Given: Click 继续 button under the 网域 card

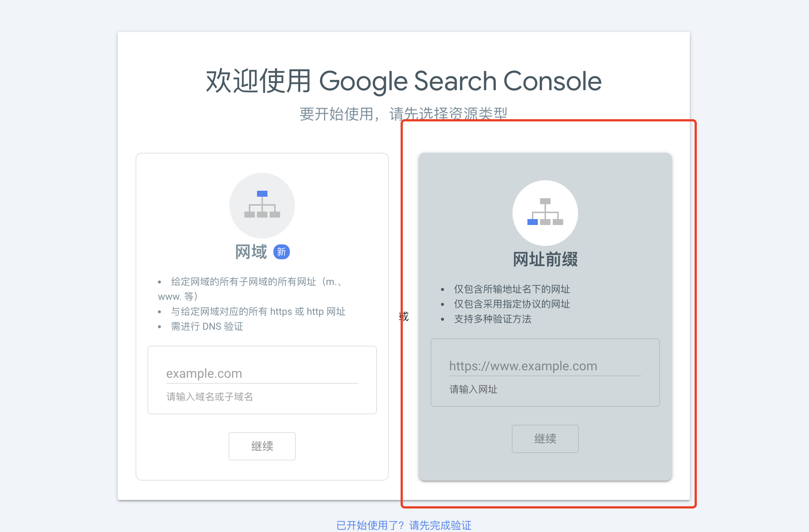Looking at the screenshot, I should [x=262, y=446].
